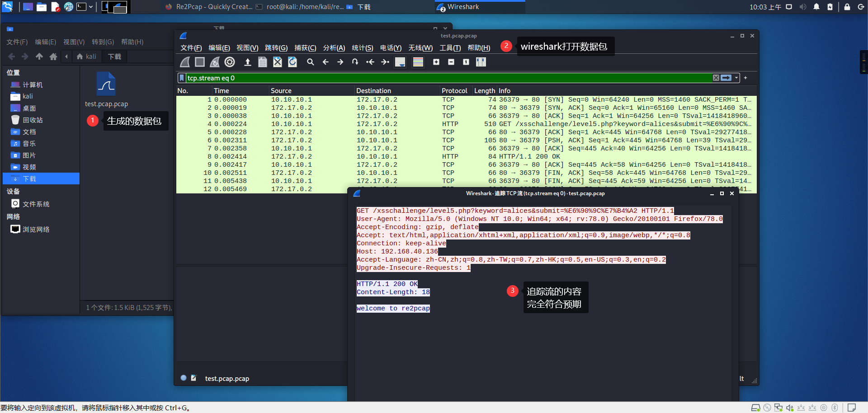The height and width of the screenshot is (413, 868).
Task: Sort packets by Source column header
Action: click(x=312, y=90)
